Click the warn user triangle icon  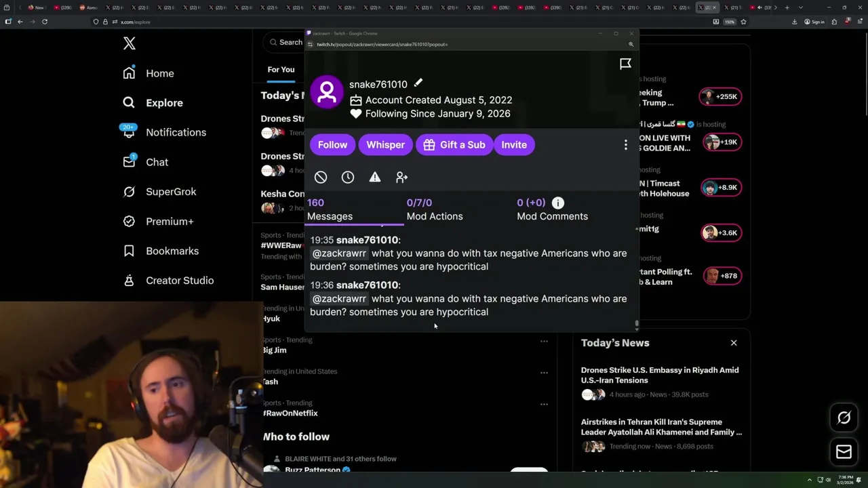pos(374,178)
